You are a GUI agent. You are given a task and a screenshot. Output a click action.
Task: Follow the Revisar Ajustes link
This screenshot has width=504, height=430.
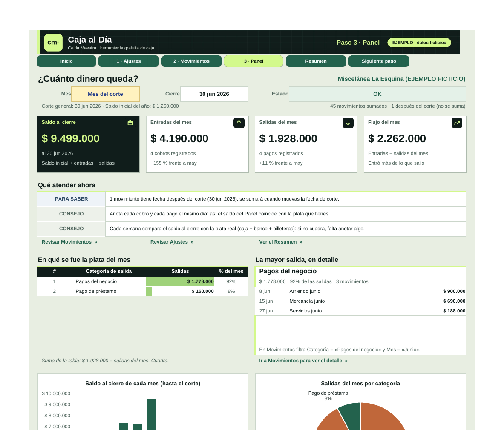[172, 242]
